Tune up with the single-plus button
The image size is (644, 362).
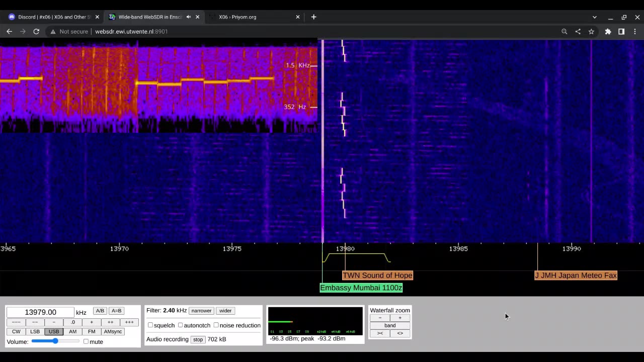coord(92,322)
